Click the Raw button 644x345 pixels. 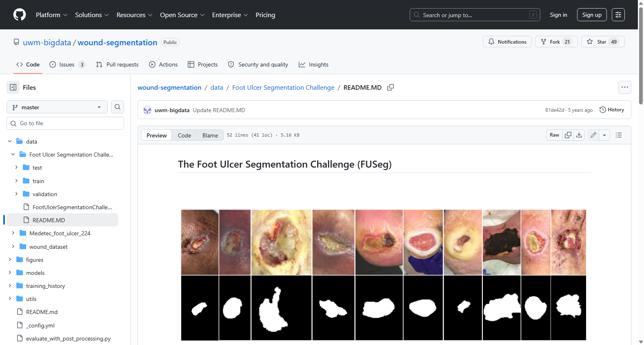coord(554,135)
